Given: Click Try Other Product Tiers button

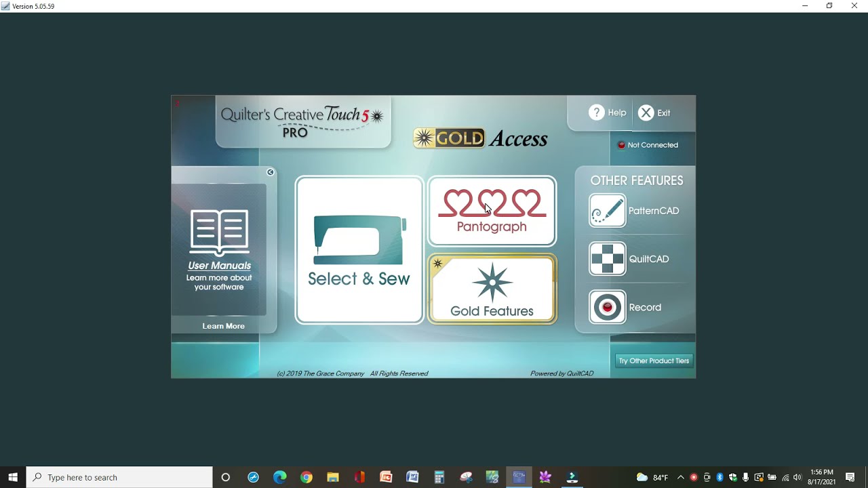Looking at the screenshot, I should [654, 361].
